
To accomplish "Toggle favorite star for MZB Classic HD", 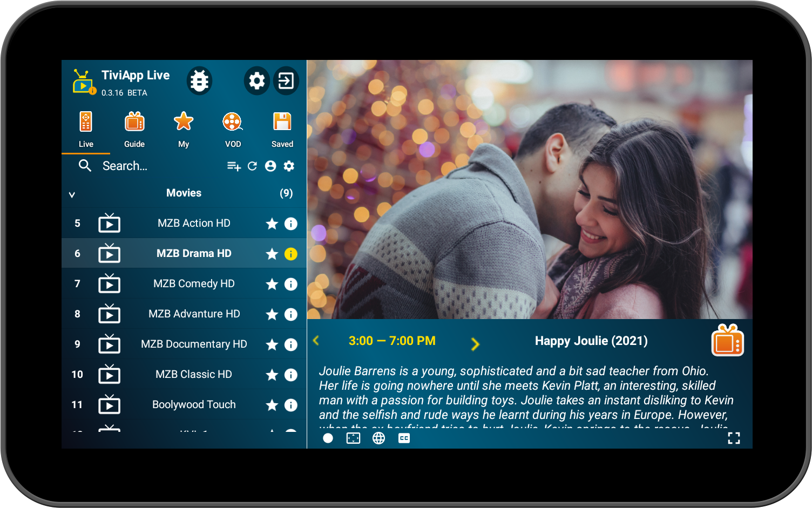I will coord(272,375).
